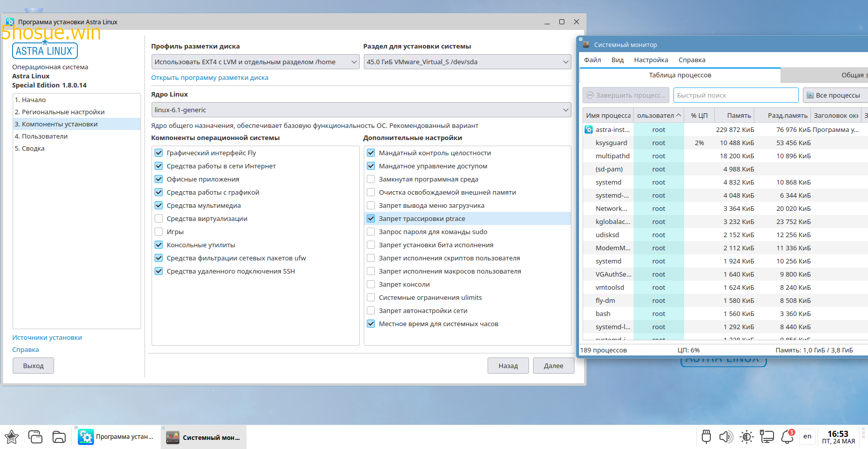Select the vmtoolsd process row
This screenshot has height=449, width=868.
(x=726, y=287)
